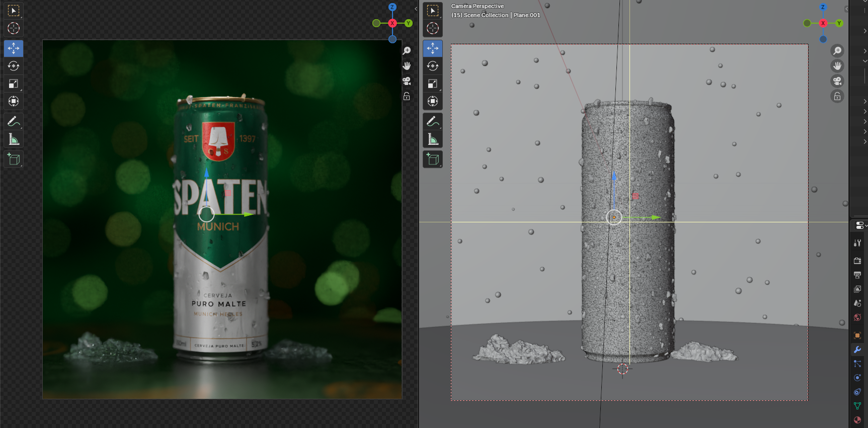Open the Render properties tab
This screenshot has width=868, height=428.
pos(857,261)
